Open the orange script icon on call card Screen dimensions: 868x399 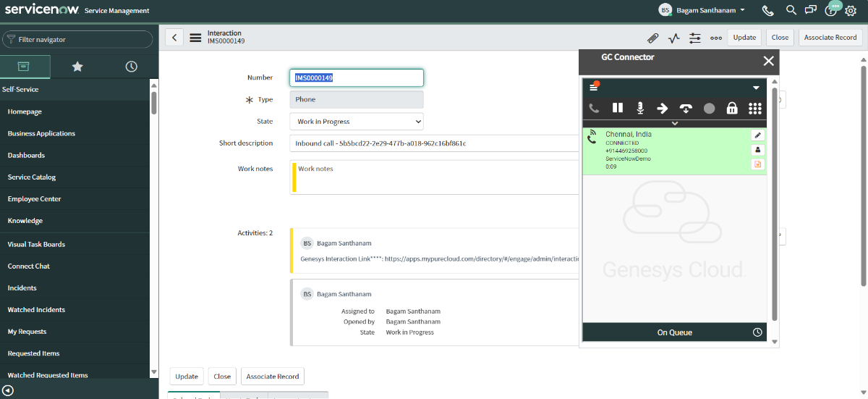click(757, 164)
